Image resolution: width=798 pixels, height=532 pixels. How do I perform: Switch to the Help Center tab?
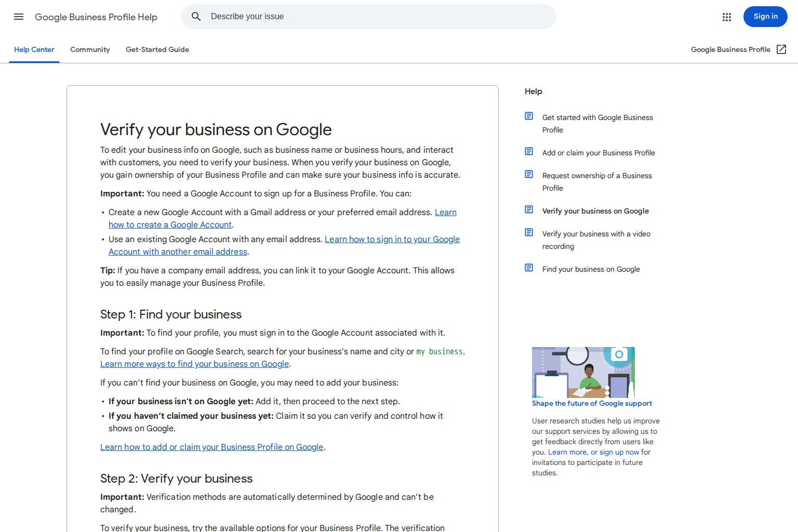[34, 49]
